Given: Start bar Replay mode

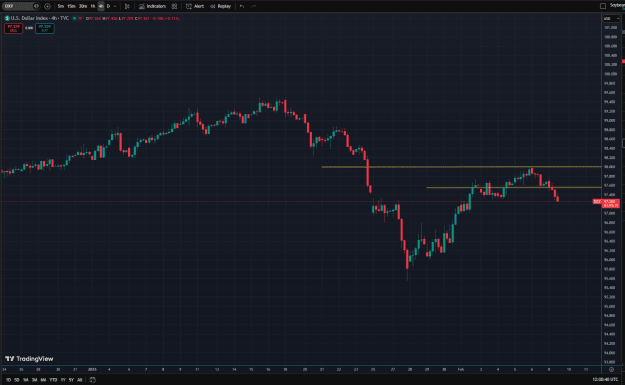Looking at the screenshot, I should (x=221, y=6).
